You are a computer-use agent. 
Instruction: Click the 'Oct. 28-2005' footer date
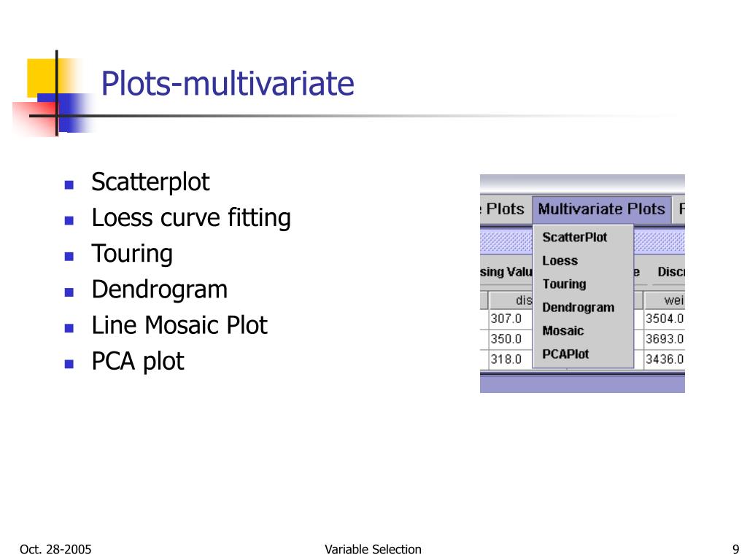click(55, 549)
